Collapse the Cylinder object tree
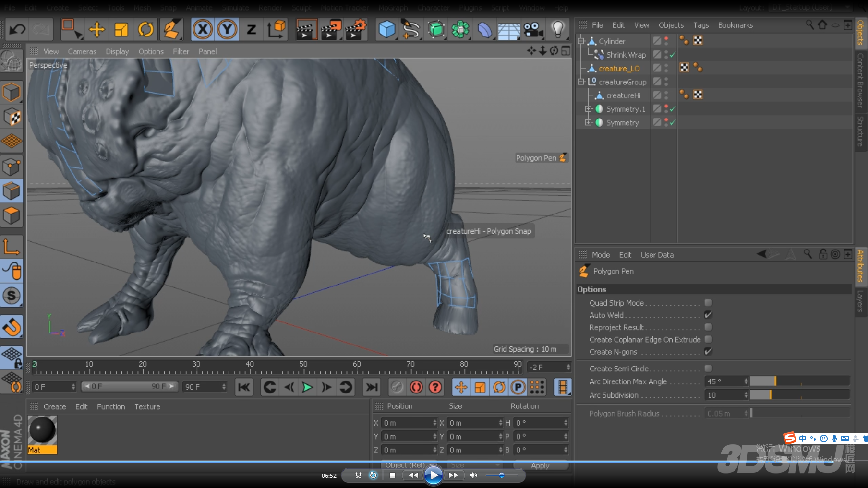868x488 pixels. [581, 41]
